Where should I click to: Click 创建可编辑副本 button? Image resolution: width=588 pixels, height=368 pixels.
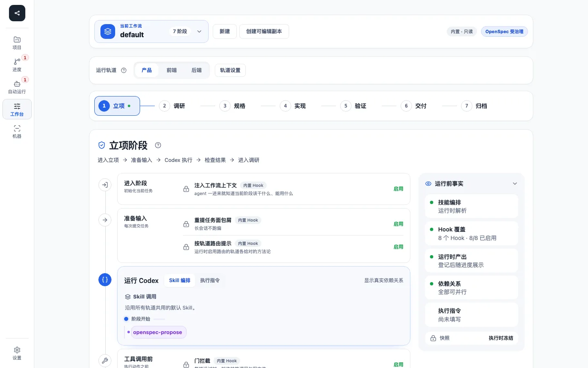264,31
